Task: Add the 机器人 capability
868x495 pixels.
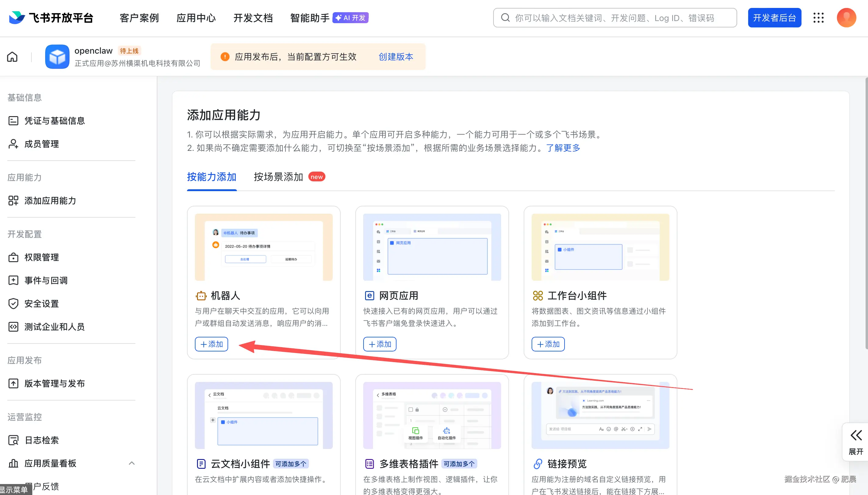Action: pos(211,344)
